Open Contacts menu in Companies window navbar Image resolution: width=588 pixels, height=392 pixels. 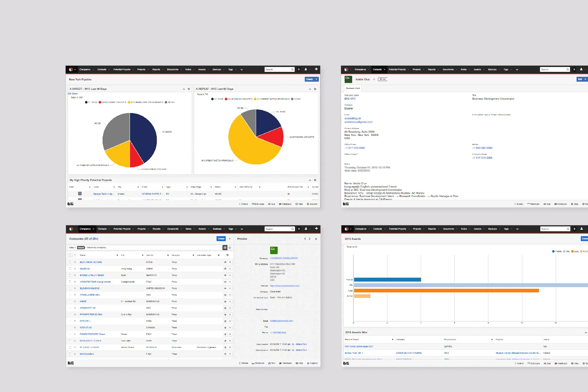tap(102, 229)
